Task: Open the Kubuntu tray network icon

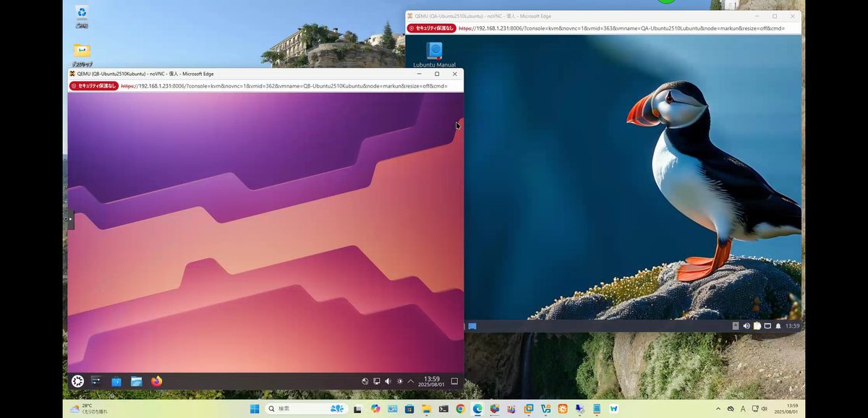Action: (x=377, y=381)
